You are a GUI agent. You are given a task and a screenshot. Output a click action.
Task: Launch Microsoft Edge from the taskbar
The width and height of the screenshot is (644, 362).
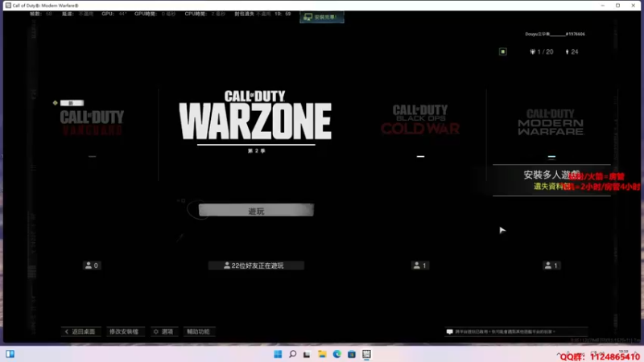pyautogui.click(x=336, y=354)
